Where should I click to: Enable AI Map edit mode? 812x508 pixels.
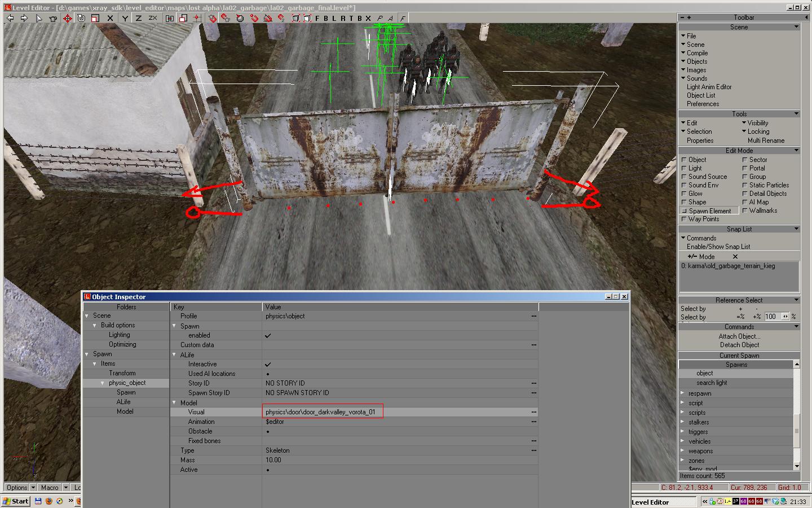click(x=745, y=202)
